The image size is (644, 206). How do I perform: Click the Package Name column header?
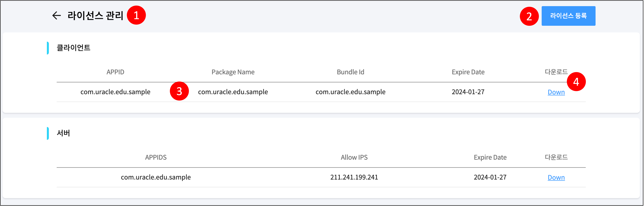coord(233,72)
